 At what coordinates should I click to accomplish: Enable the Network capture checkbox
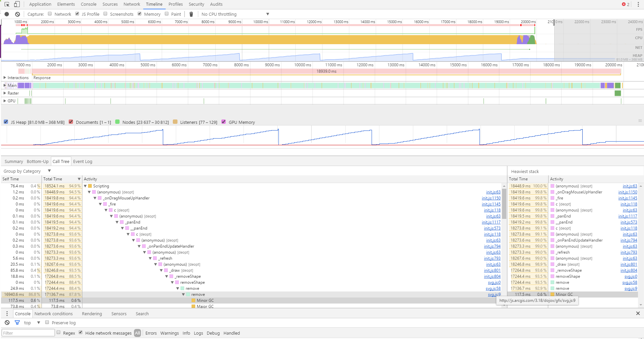50,14
